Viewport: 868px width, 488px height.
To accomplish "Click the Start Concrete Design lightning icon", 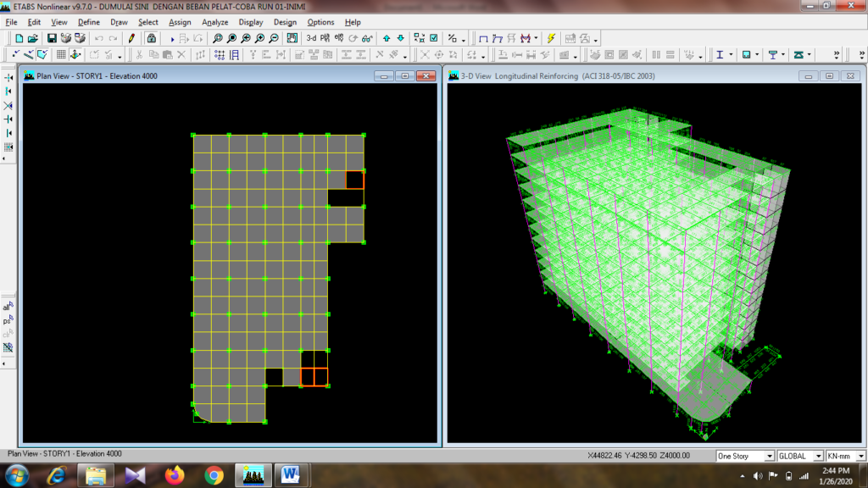I will 551,38.
